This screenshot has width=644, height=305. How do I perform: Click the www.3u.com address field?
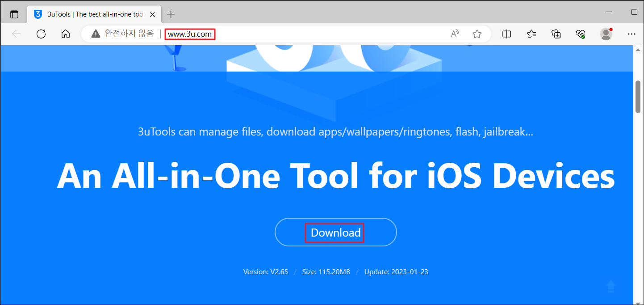click(x=190, y=34)
